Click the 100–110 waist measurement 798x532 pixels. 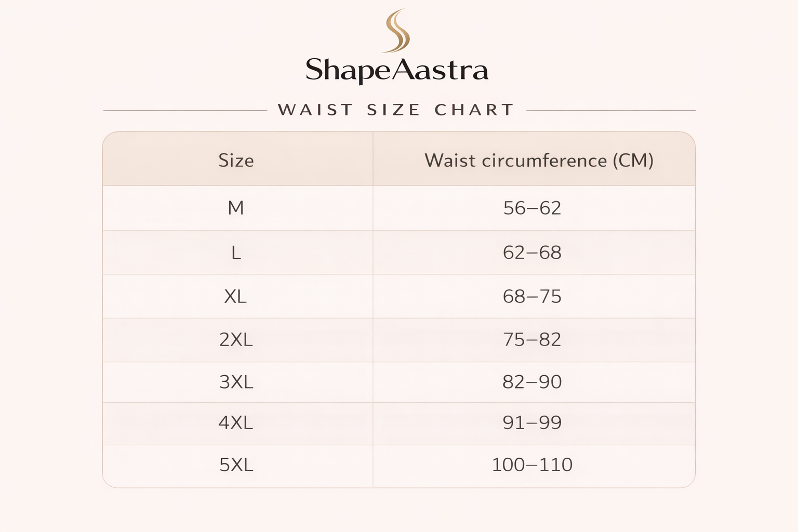pyautogui.click(x=532, y=464)
